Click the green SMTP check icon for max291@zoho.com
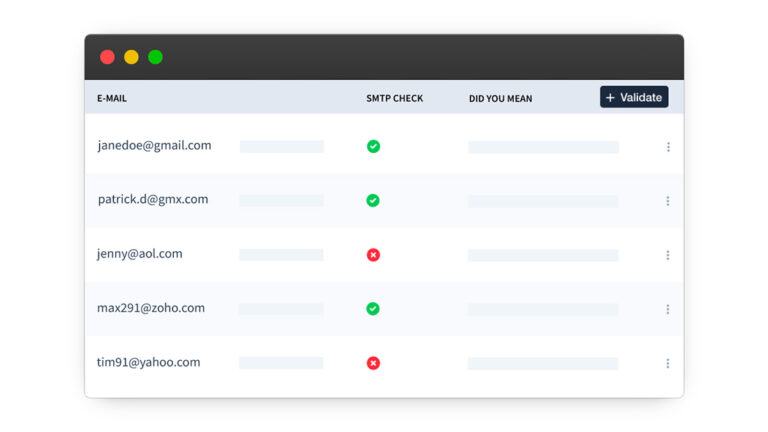768x432 pixels. click(x=373, y=309)
